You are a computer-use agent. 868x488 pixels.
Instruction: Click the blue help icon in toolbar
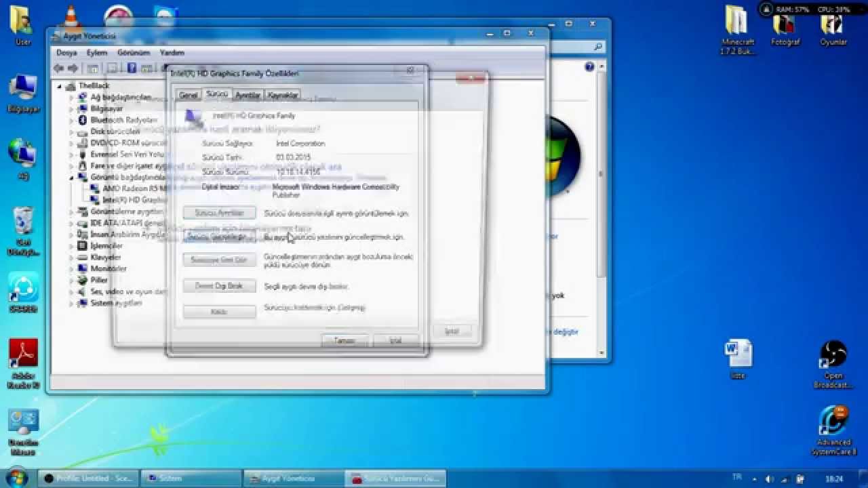pos(132,68)
